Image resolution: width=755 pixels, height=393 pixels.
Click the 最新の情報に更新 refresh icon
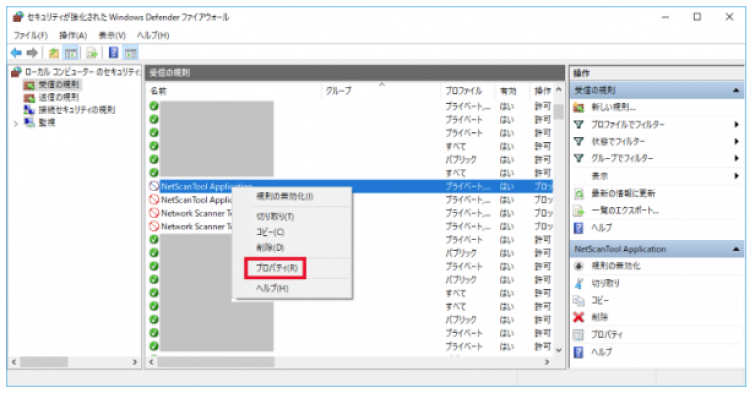point(579,194)
